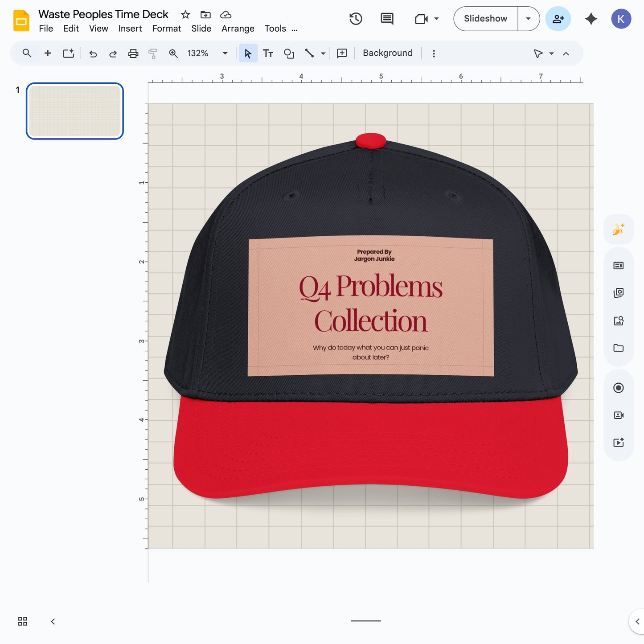644x644 pixels.
Task: Select the arrow cursor Select tool
Action: [x=248, y=53]
